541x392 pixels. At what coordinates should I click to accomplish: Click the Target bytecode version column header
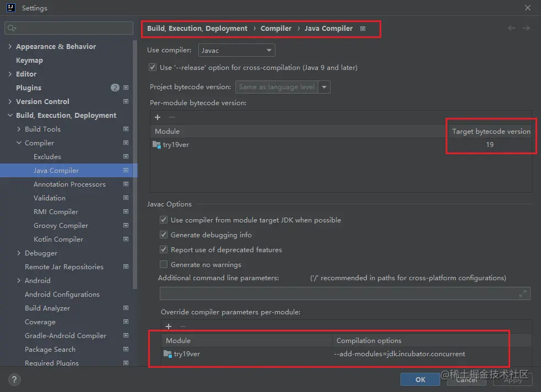[x=491, y=132]
